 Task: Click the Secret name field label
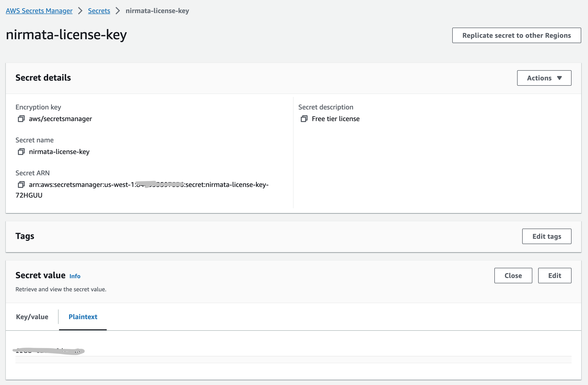coord(34,140)
